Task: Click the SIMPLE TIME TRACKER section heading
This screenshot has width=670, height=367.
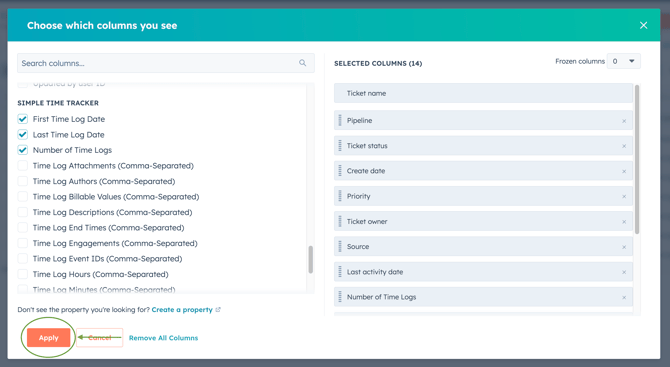Action: pyautogui.click(x=58, y=103)
